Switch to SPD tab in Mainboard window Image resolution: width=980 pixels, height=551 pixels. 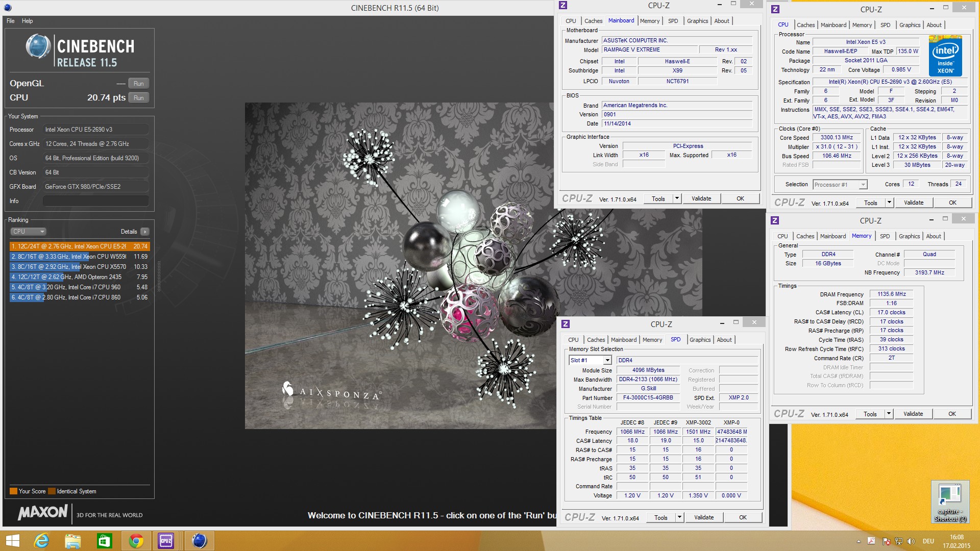pos(673,21)
